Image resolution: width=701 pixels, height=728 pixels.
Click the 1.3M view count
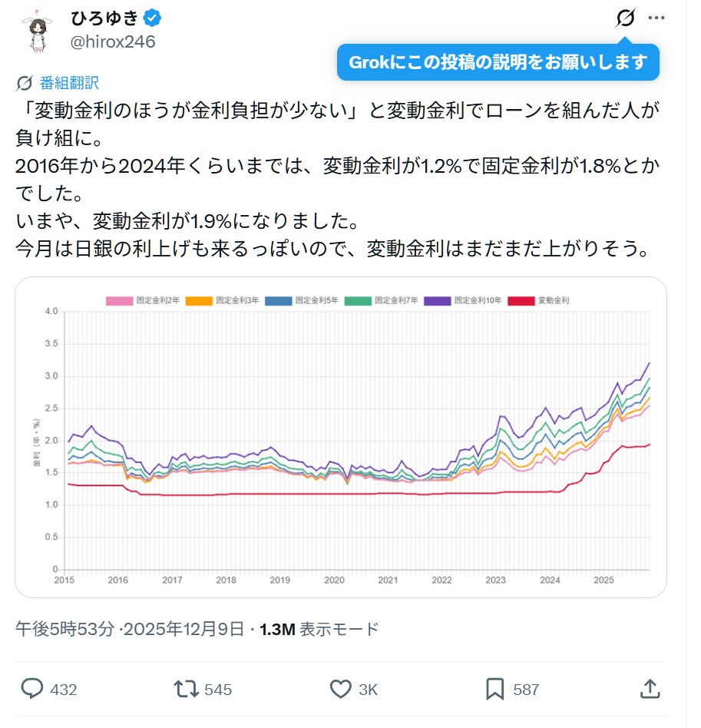277,630
